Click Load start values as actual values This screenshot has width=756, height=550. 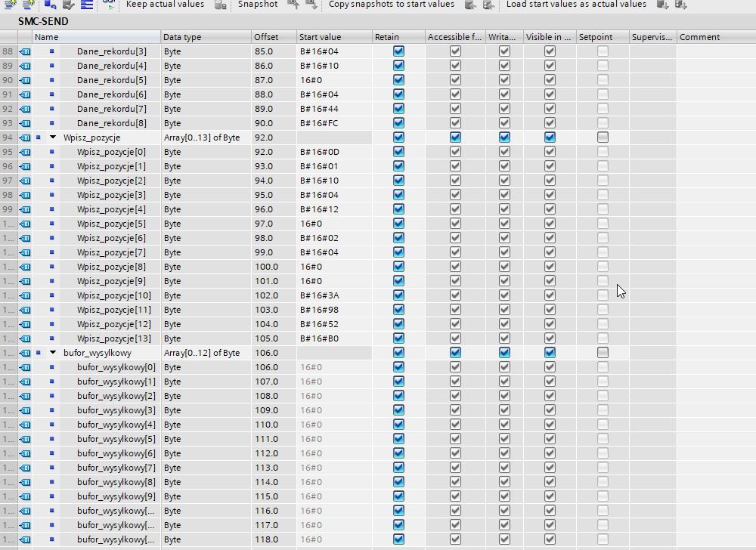(576, 5)
